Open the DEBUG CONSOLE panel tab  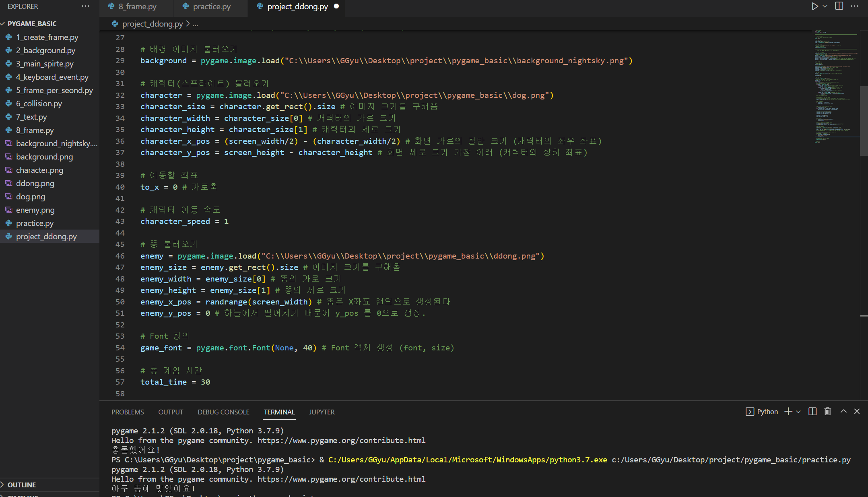(x=223, y=412)
